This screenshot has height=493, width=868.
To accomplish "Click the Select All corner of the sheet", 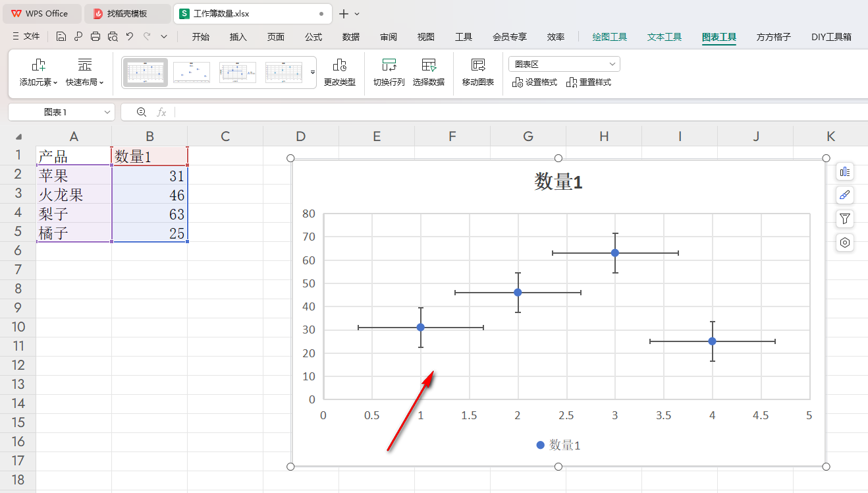I will pos(18,136).
